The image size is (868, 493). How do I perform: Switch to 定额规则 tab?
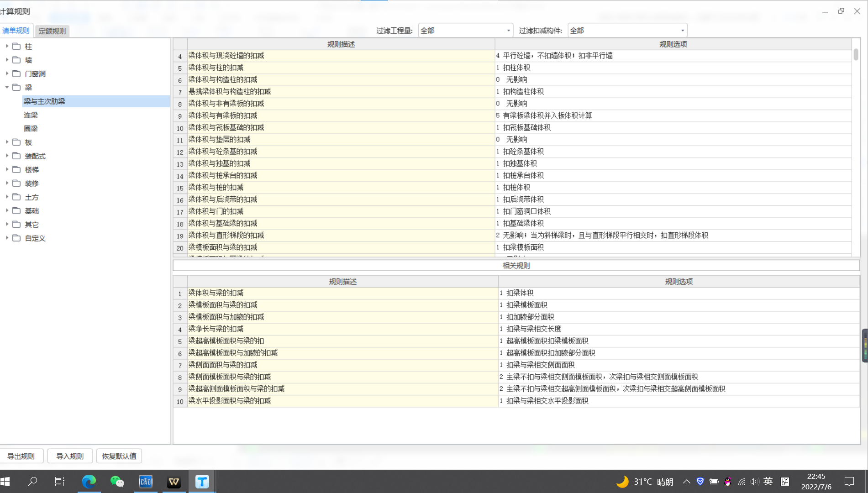52,31
